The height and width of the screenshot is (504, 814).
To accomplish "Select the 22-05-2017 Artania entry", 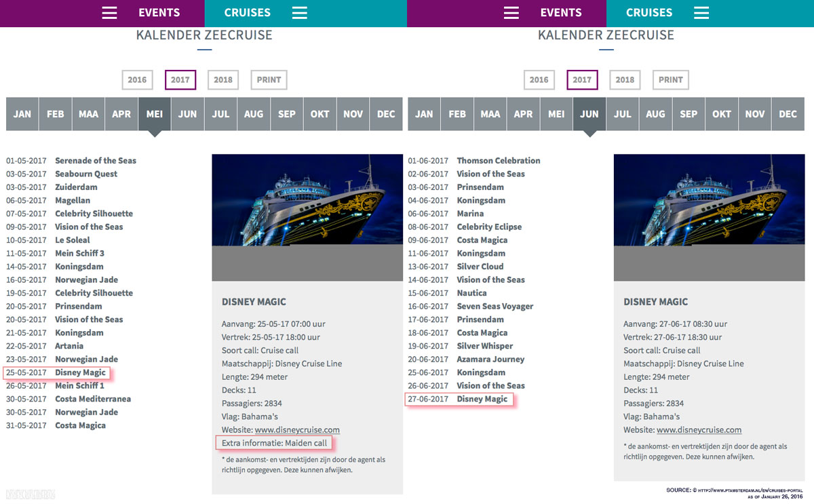I will click(45, 346).
